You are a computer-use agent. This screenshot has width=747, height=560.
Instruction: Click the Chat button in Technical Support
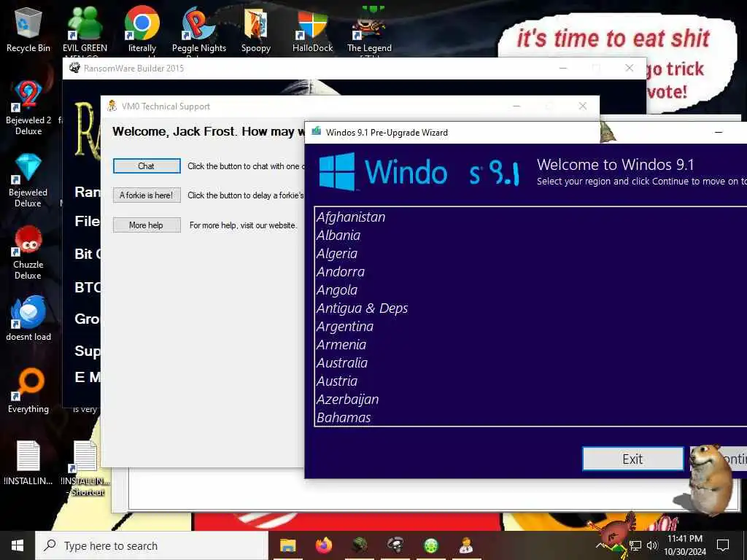pyautogui.click(x=147, y=166)
